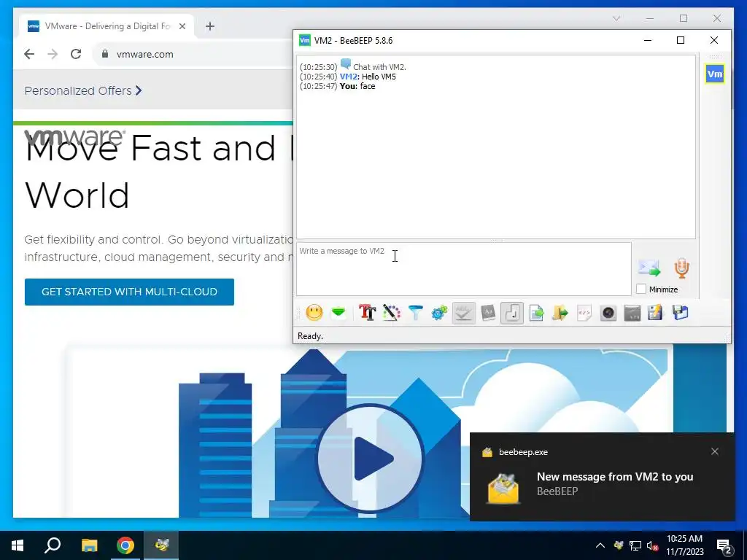This screenshot has width=747, height=560.
Task: Click the camera screenshot icon
Action: tap(608, 313)
